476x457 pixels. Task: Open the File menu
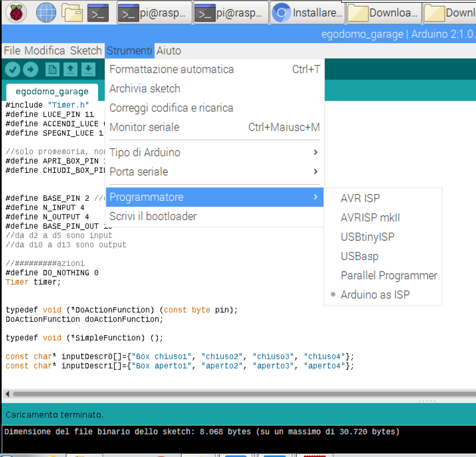pyautogui.click(x=12, y=50)
